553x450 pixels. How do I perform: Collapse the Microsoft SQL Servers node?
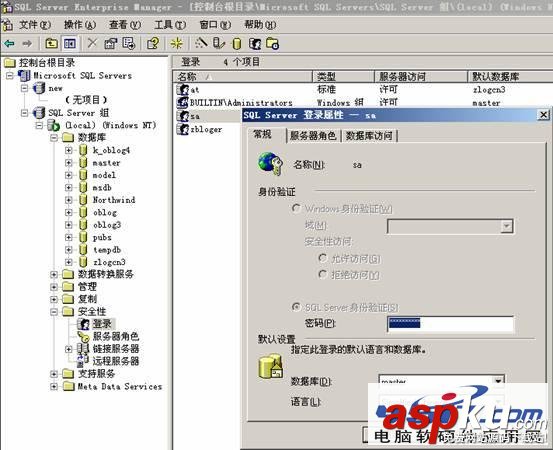click(10, 75)
